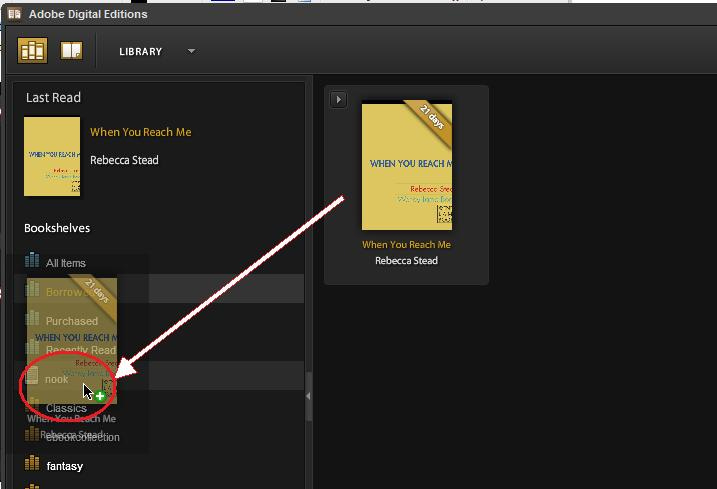Click the Bookshelves heading

(x=57, y=228)
